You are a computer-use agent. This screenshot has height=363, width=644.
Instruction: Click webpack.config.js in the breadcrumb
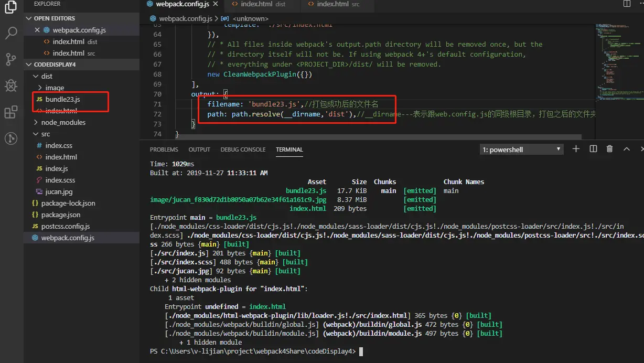[x=185, y=18]
